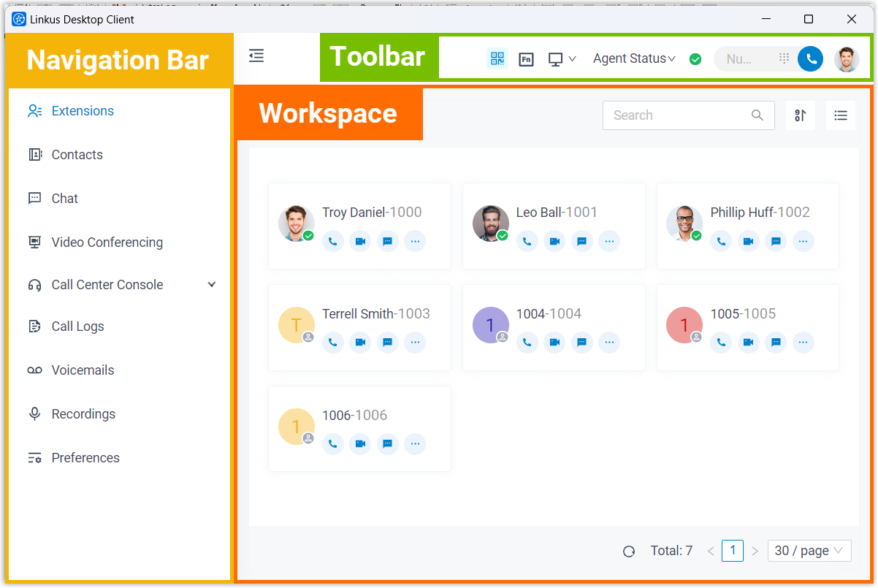Select Call Center Console menu item
Viewport: 878px width, 588px height.
[x=107, y=285]
